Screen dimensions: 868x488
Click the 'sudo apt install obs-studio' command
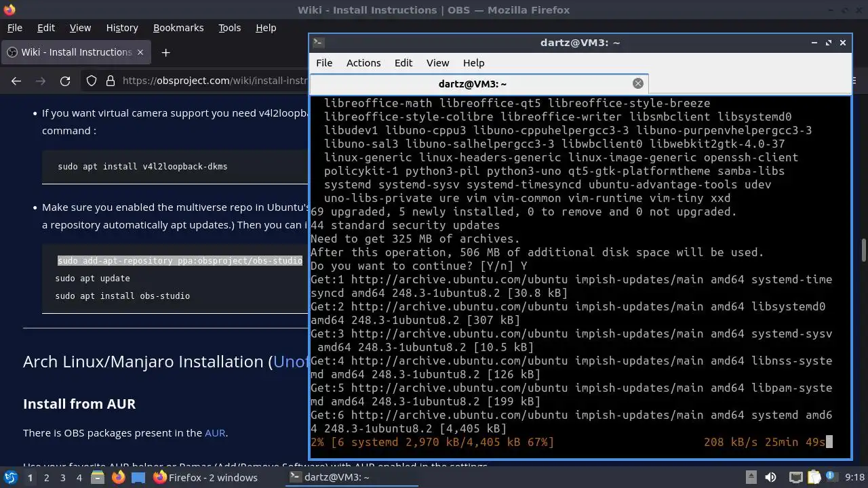[122, 296]
